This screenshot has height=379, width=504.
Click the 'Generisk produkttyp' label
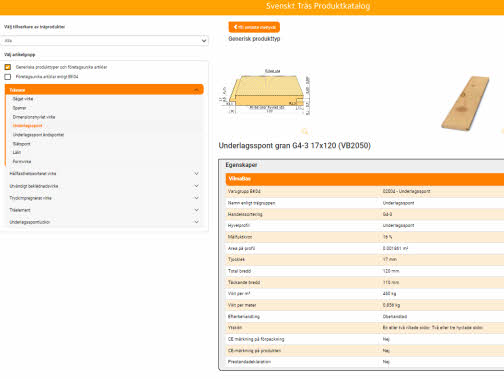point(254,39)
